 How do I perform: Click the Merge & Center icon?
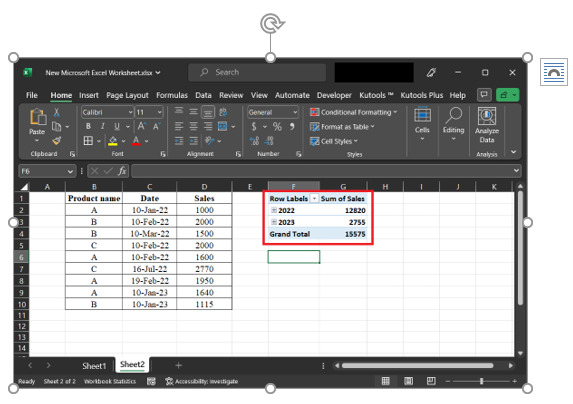[223, 126]
